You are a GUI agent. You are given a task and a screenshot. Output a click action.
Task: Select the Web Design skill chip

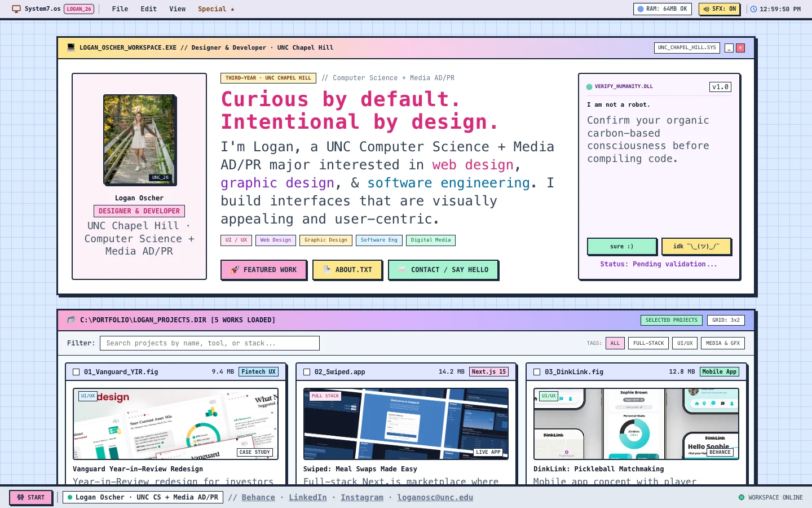tap(276, 240)
